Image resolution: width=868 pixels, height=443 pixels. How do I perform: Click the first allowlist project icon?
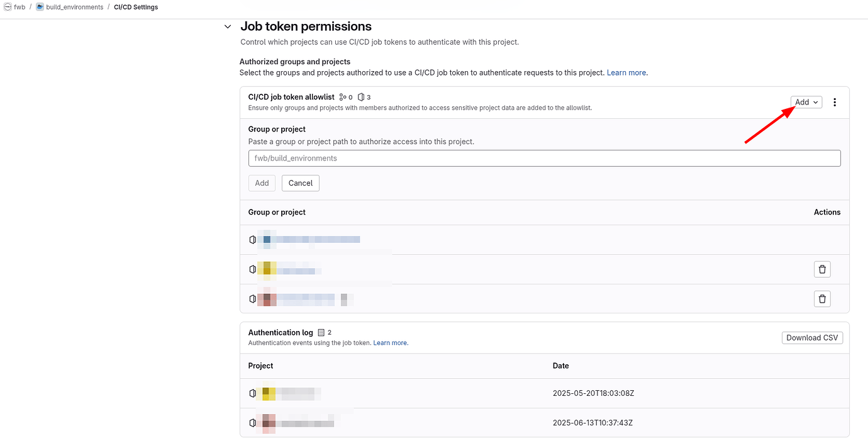point(253,240)
